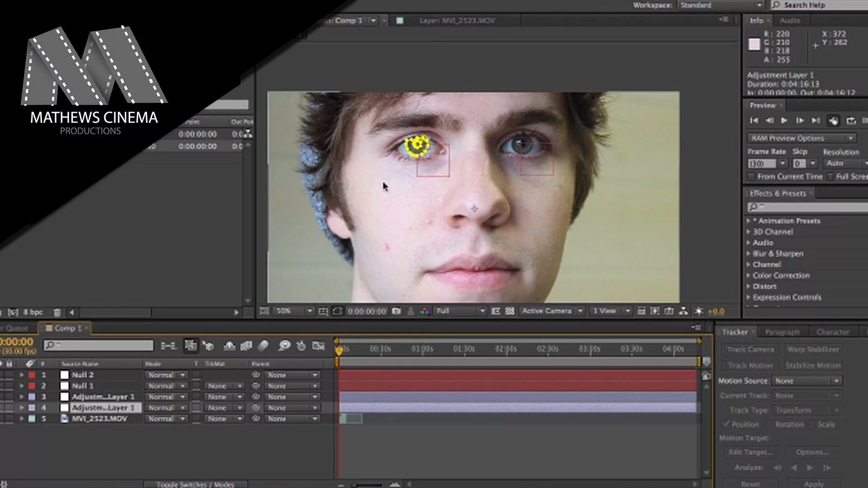Image resolution: width=868 pixels, height=488 pixels.
Task: Open the composition mini-flowchart icon
Action: (168, 346)
